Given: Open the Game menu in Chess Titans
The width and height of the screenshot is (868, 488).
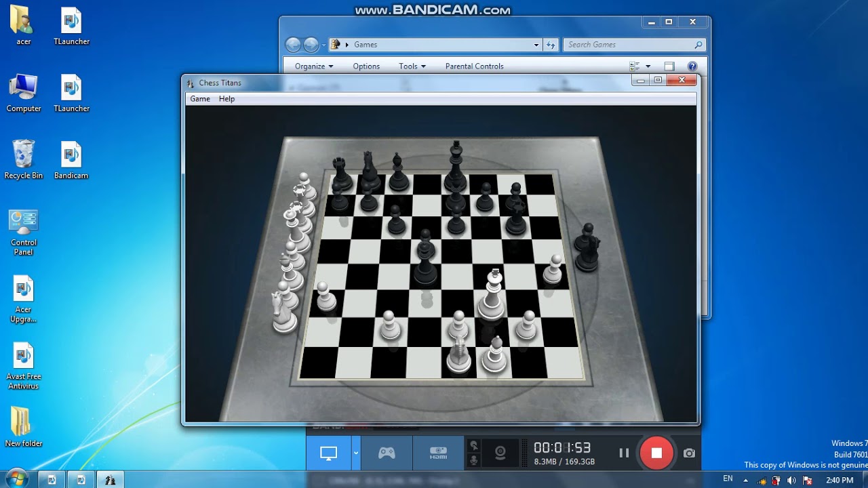Looking at the screenshot, I should click(x=199, y=99).
